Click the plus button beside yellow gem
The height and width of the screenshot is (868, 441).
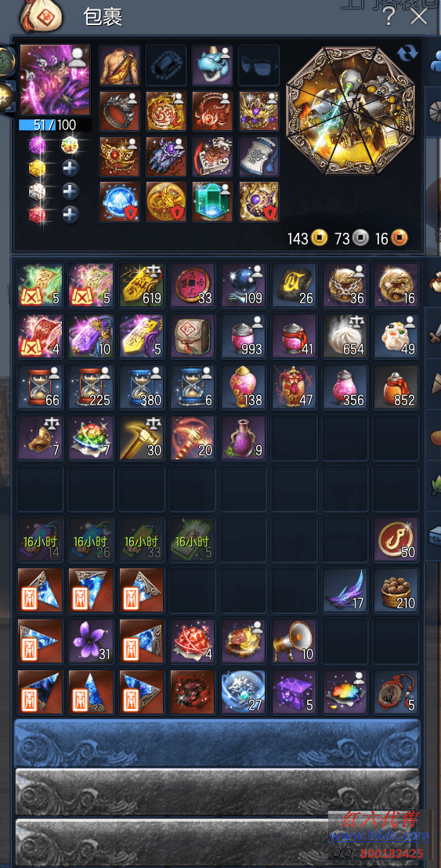click(70, 168)
